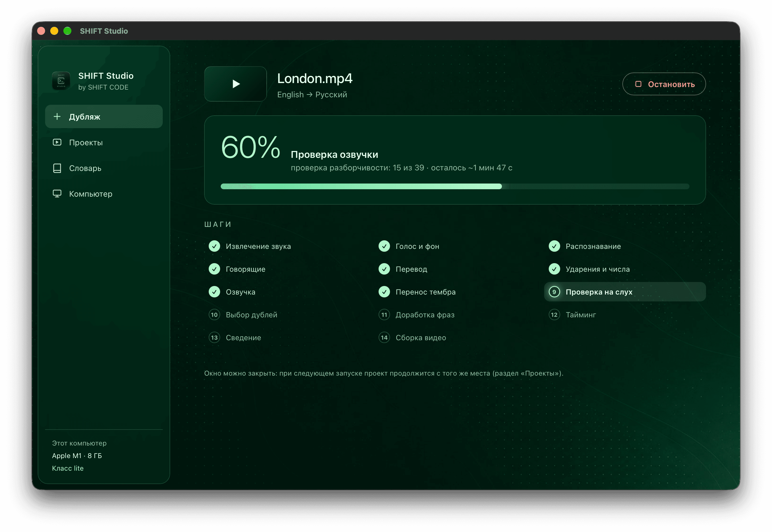Click the Класс lite text
Screen dimensions: 772x532
(x=68, y=468)
